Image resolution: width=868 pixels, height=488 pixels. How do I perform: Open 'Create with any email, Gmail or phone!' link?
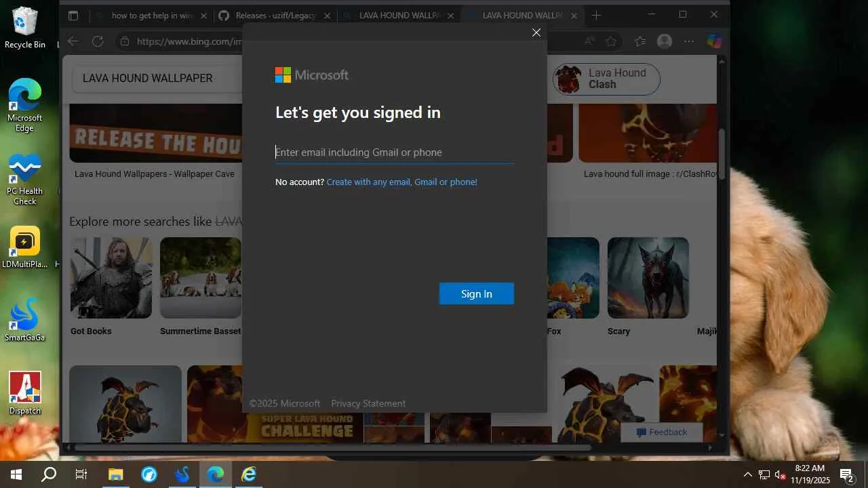point(402,182)
